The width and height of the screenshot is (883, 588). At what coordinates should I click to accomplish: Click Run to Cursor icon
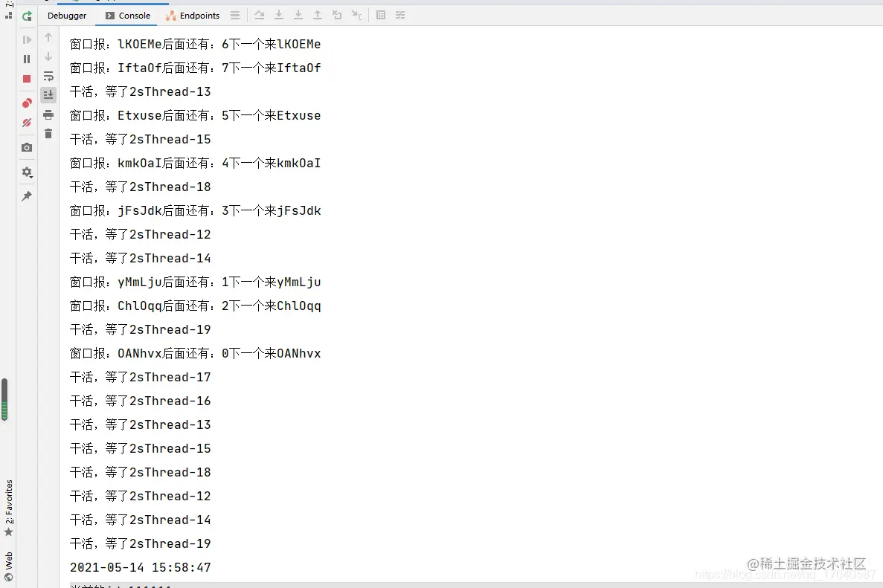click(356, 15)
